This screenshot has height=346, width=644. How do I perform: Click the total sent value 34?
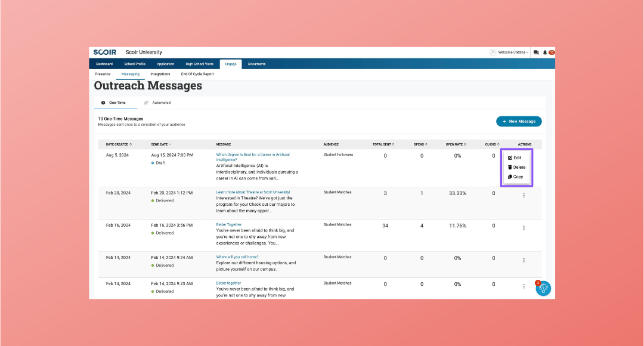(385, 225)
